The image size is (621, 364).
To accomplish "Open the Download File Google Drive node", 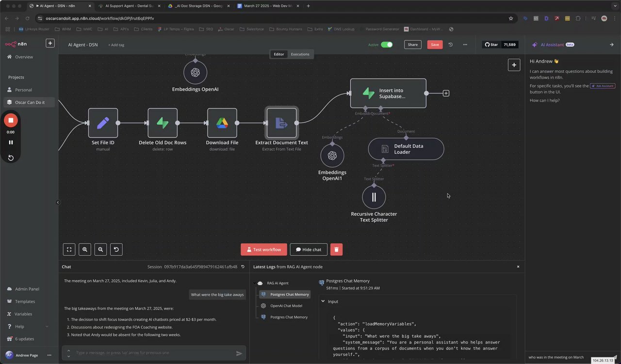I will click(x=222, y=123).
